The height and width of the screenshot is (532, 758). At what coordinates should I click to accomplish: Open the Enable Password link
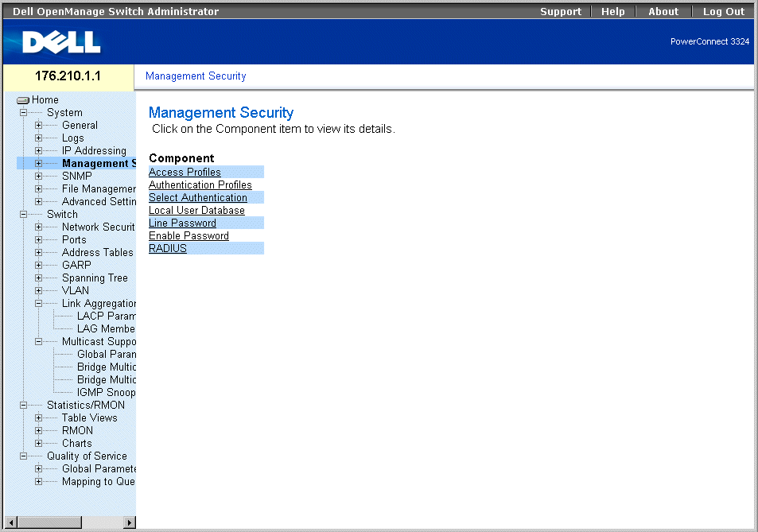(189, 236)
